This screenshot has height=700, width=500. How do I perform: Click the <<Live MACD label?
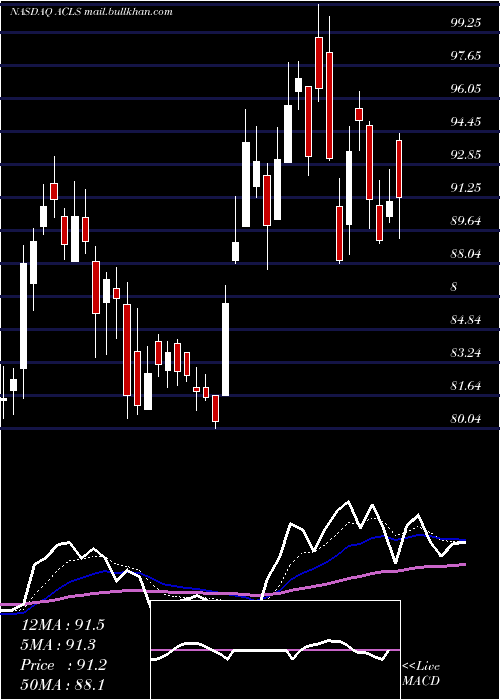click(x=421, y=674)
